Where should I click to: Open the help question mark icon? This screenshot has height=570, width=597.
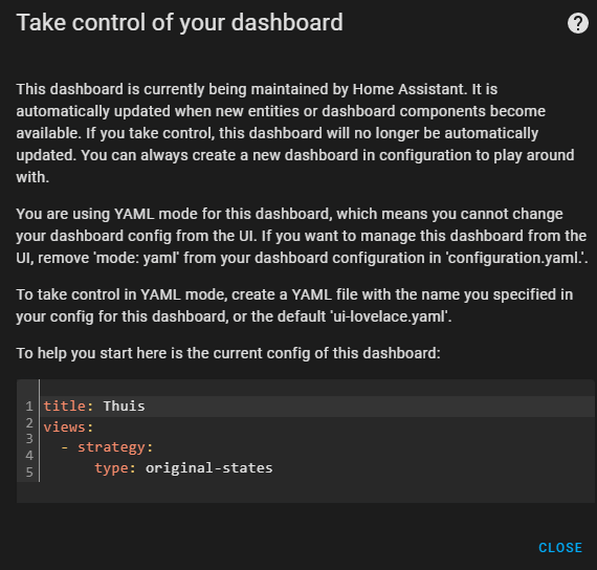(x=578, y=24)
